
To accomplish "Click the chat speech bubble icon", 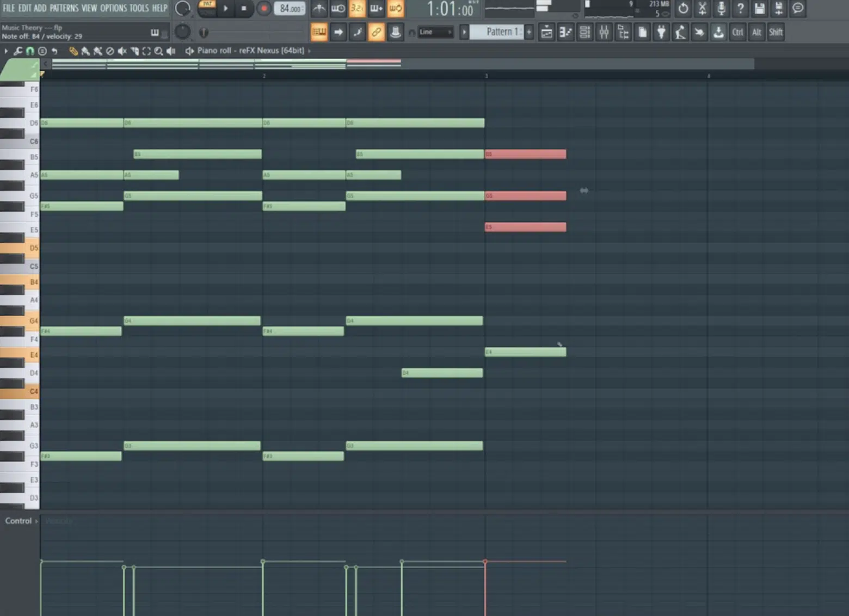I will [797, 8].
